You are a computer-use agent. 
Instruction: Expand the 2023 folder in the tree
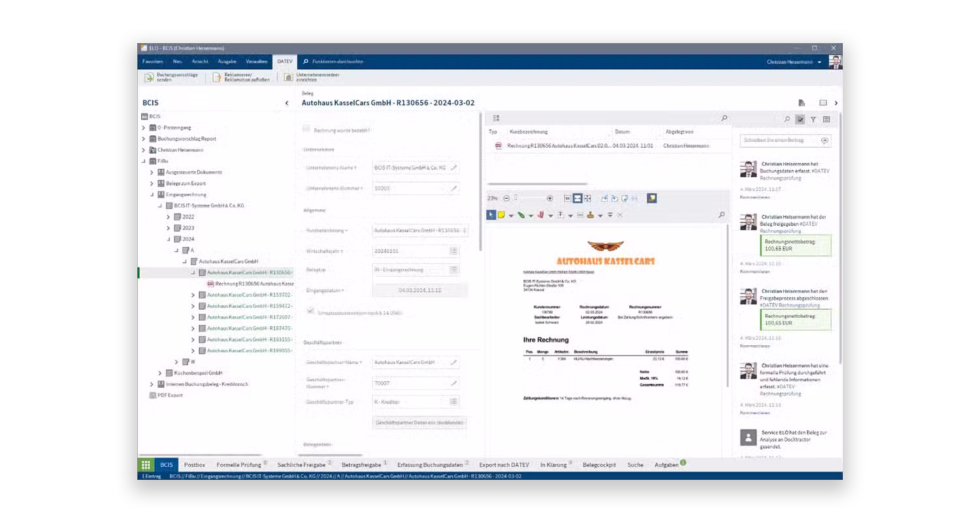tap(168, 228)
